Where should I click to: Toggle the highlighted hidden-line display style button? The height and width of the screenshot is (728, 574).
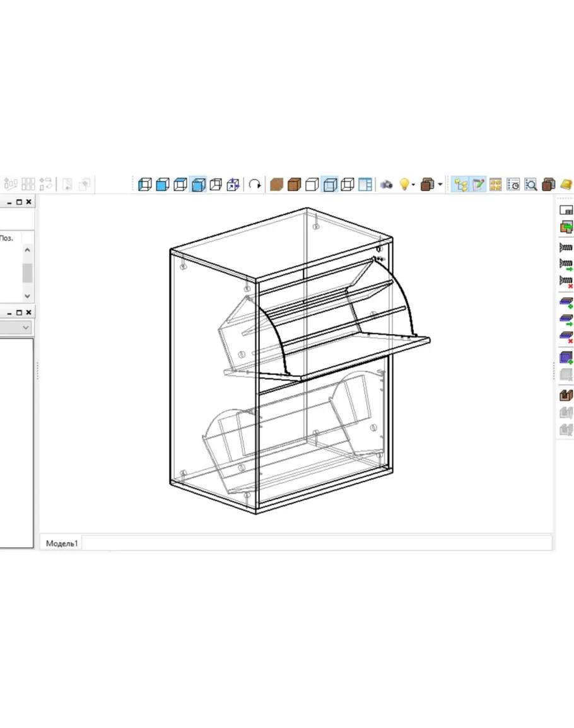pos(329,185)
